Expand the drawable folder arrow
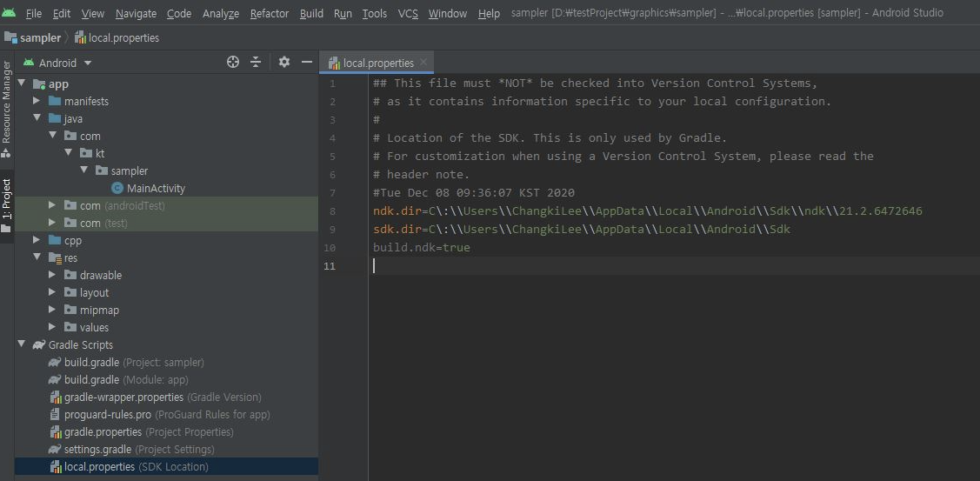Viewport: 980px width, 481px height. click(x=52, y=275)
